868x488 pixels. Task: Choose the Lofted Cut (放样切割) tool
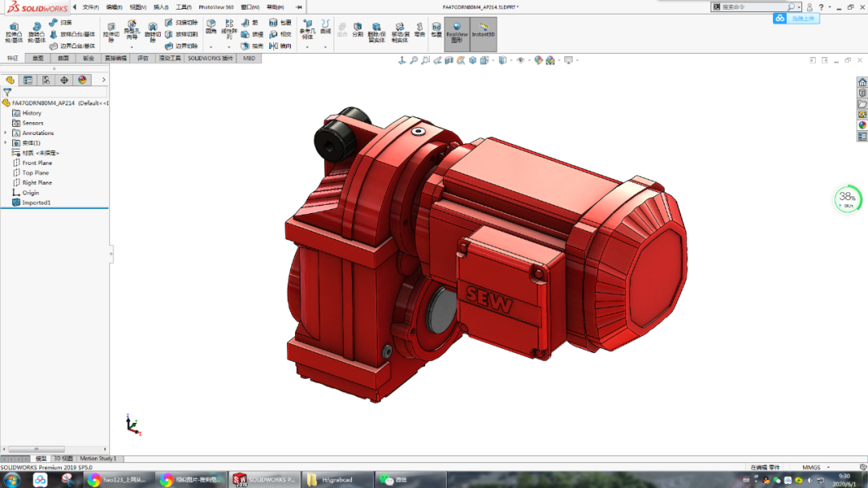[182, 35]
